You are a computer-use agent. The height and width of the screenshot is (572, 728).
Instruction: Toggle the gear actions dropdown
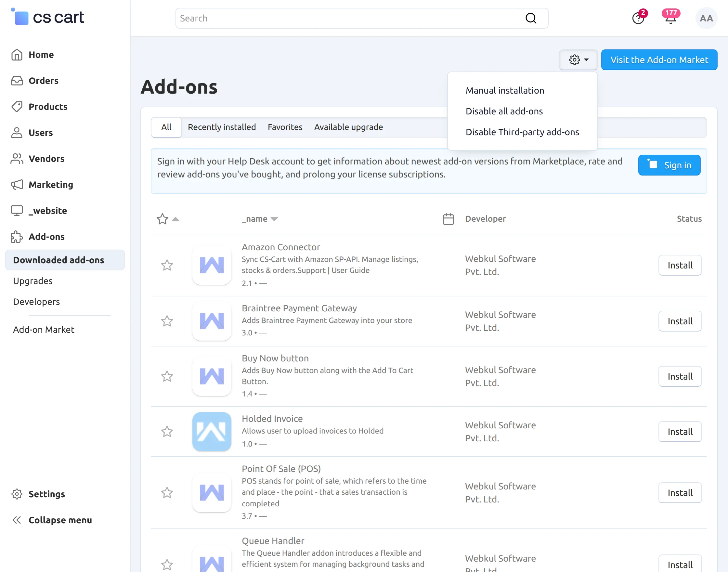click(x=578, y=59)
